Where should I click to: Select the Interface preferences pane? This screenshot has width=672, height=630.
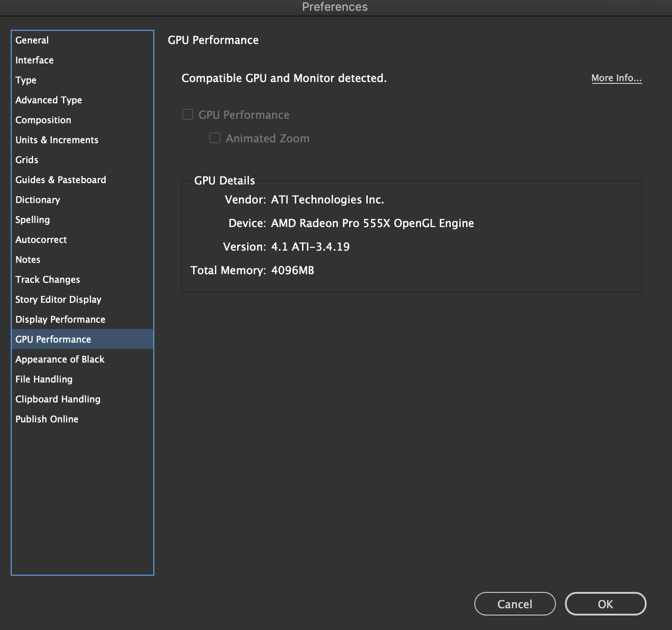34,60
